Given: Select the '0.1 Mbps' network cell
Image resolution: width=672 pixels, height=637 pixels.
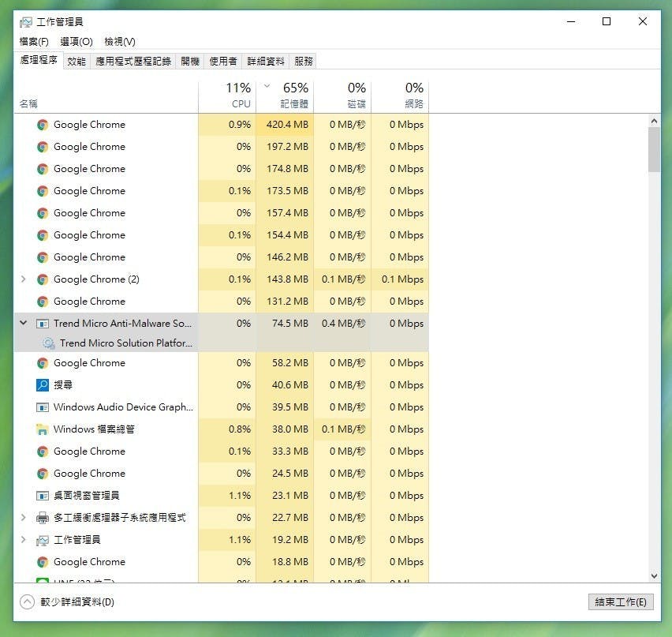Looking at the screenshot, I should 400,279.
